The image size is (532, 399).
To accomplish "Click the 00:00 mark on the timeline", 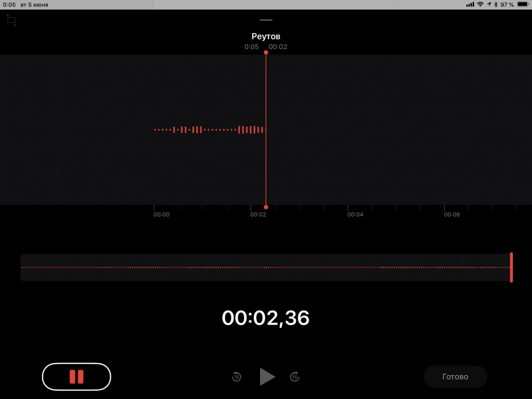I will 161,214.
